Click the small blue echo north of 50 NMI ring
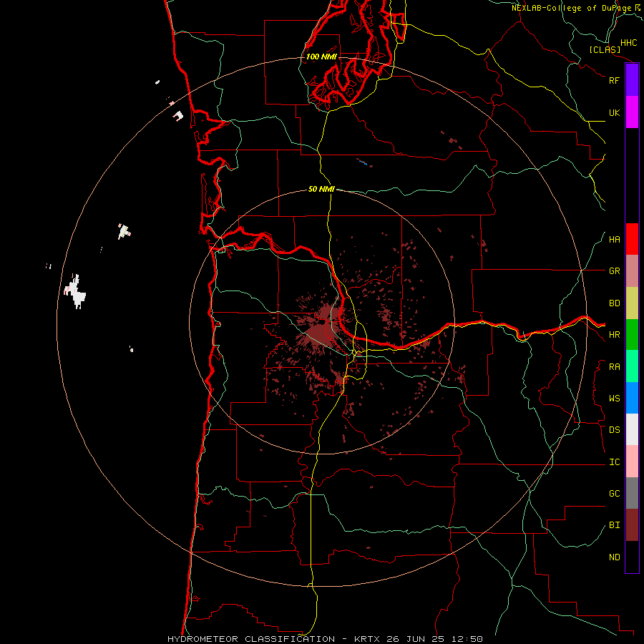Viewport: 644px width, 644px height. point(362,162)
